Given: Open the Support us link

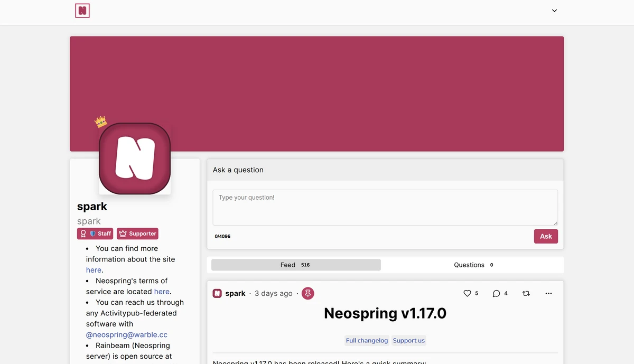Looking at the screenshot, I should [409, 341].
